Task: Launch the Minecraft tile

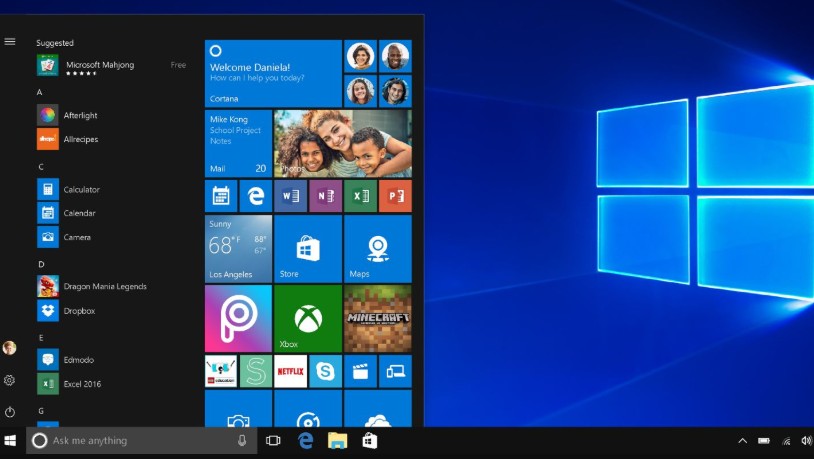Action: point(378,318)
